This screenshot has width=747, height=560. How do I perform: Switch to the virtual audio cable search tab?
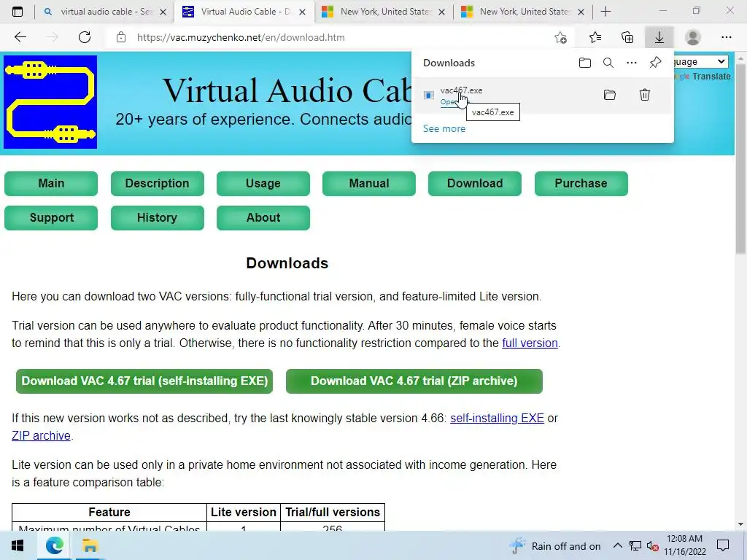105,12
